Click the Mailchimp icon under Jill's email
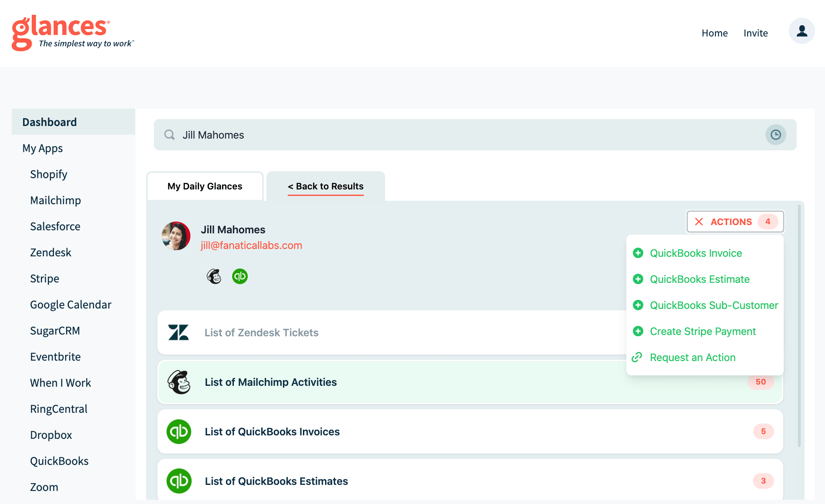825x504 pixels. [214, 276]
